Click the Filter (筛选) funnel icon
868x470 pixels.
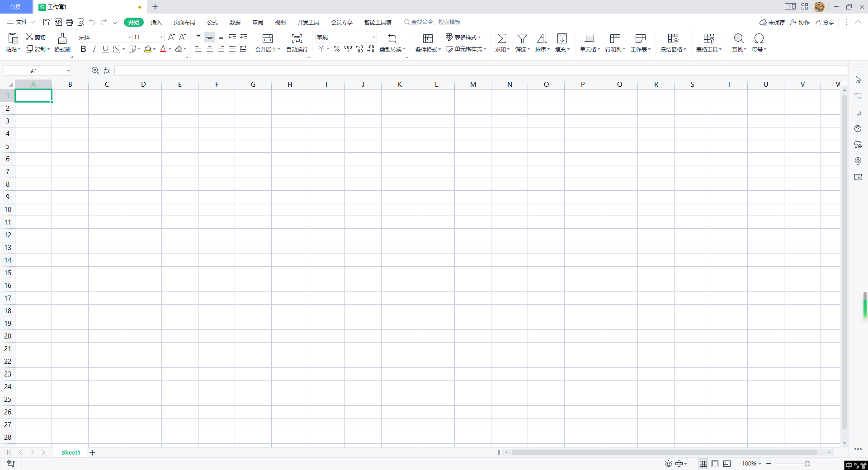522,38
